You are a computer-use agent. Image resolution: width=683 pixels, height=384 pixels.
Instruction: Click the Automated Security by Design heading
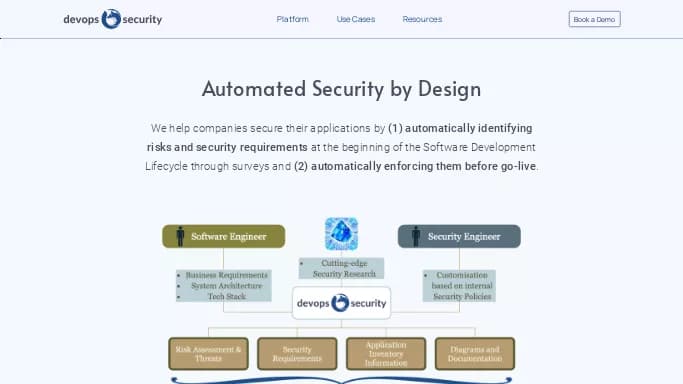342,89
